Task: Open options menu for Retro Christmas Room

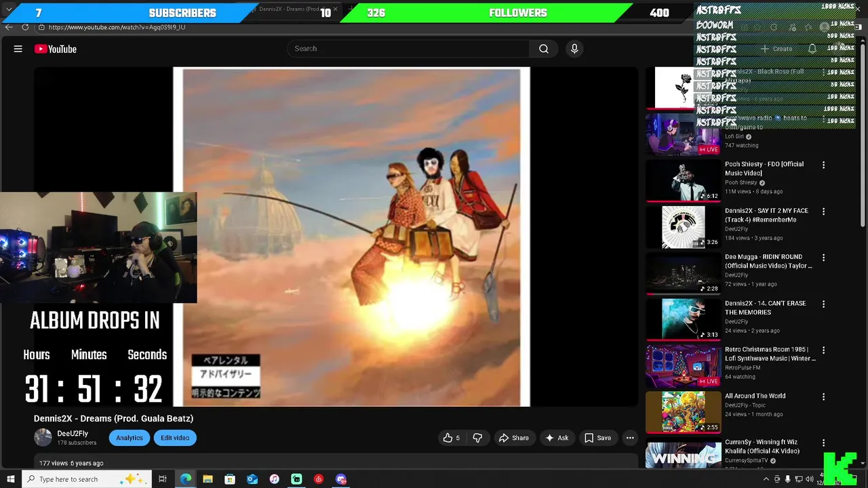Action: [x=823, y=350]
